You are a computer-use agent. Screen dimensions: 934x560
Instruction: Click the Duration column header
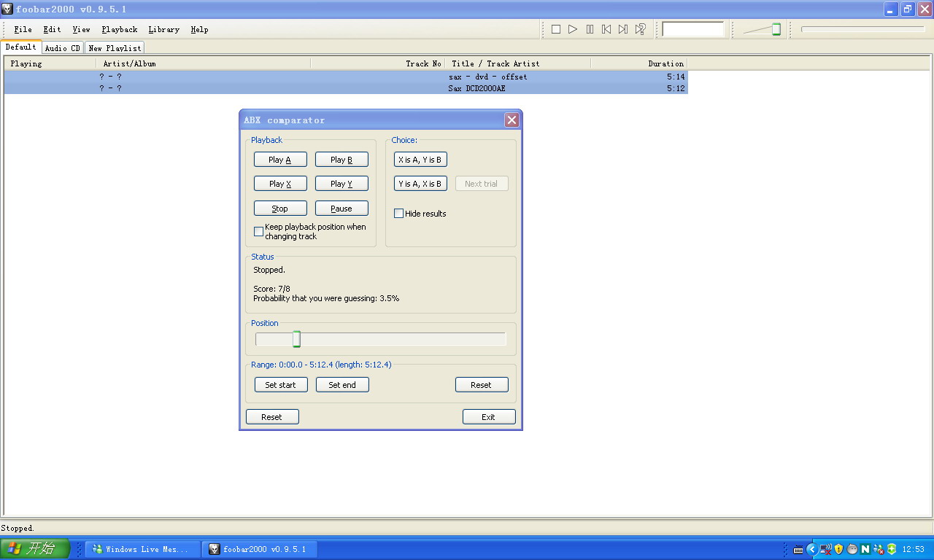click(x=639, y=63)
